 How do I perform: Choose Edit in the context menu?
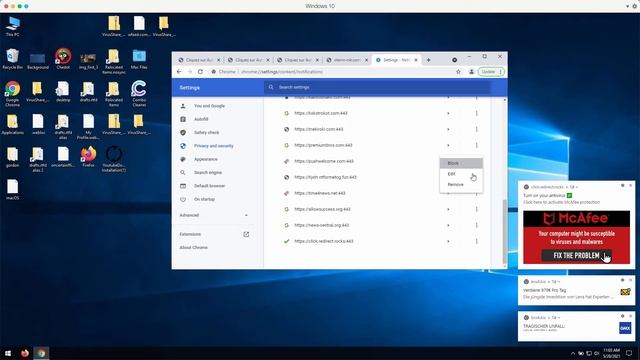(461, 174)
